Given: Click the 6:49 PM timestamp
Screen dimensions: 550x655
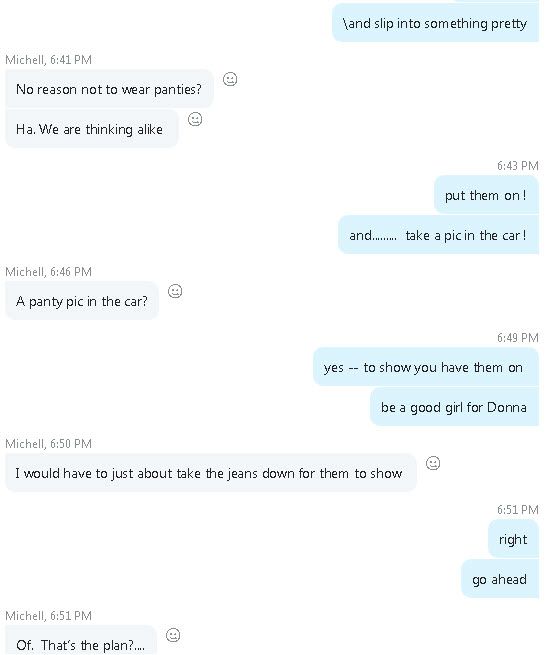Looking at the screenshot, I should click(517, 338).
